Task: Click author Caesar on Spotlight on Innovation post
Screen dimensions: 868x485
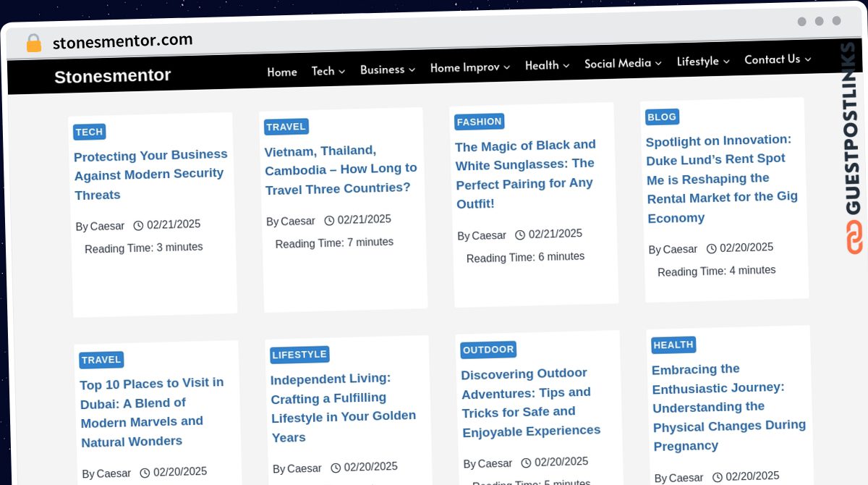Action: point(680,250)
